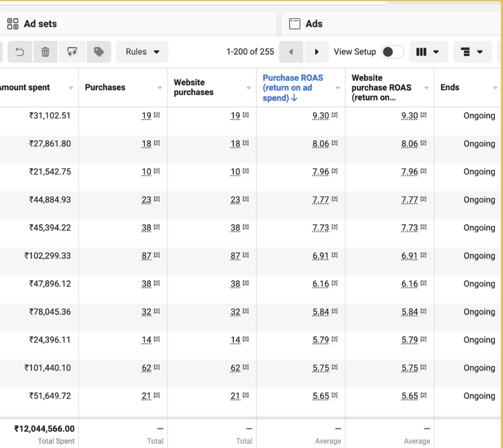Click the 7.96 Website purchase ROAS value
Viewport: 503px width, 448px height.
pos(410,172)
